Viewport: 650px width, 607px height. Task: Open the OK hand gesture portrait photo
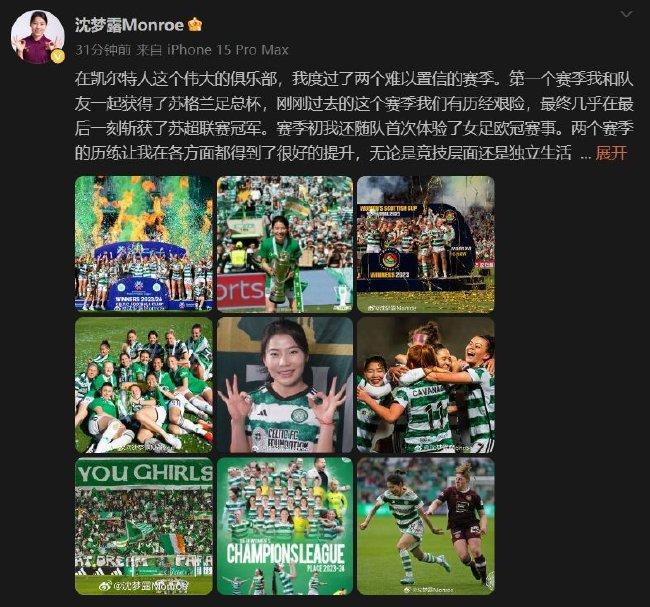285,385
